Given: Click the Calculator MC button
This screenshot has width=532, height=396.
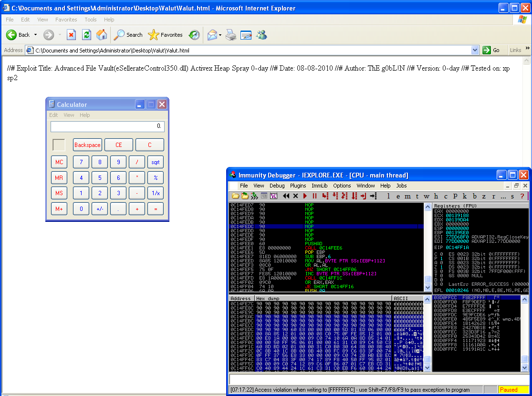Looking at the screenshot, I should pos(59,162).
